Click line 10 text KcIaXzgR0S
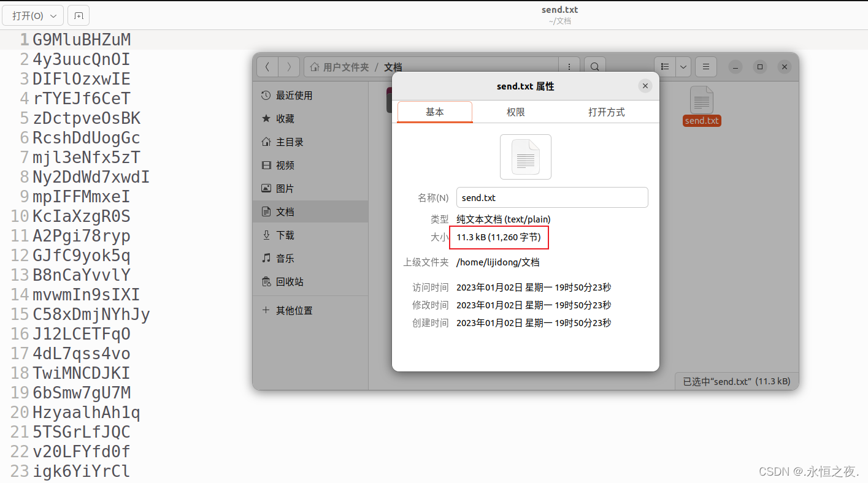The image size is (868, 483). [82, 216]
